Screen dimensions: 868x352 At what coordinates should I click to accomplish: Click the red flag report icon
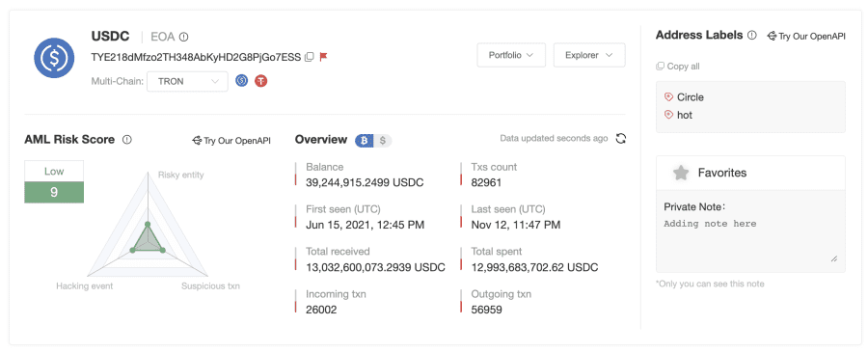coord(324,57)
